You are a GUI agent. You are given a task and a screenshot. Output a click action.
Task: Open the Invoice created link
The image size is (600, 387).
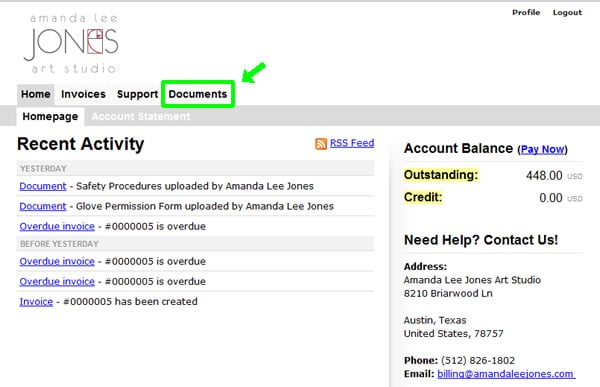tap(36, 302)
